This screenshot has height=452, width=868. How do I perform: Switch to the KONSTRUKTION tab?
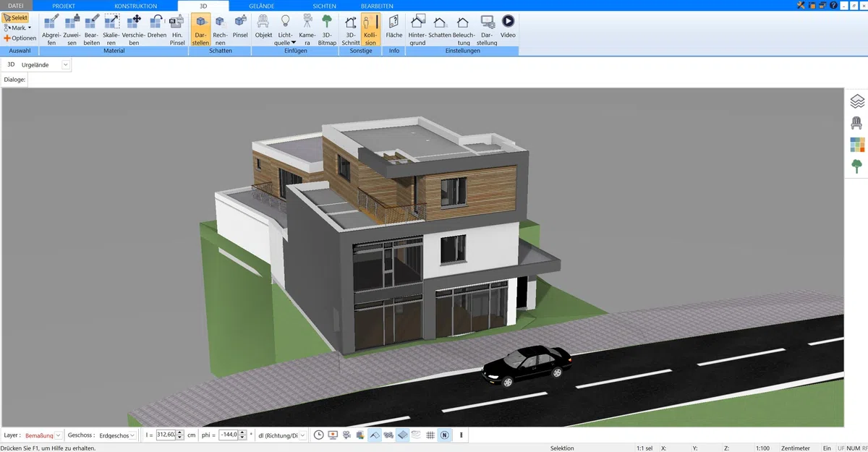pos(135,6)
